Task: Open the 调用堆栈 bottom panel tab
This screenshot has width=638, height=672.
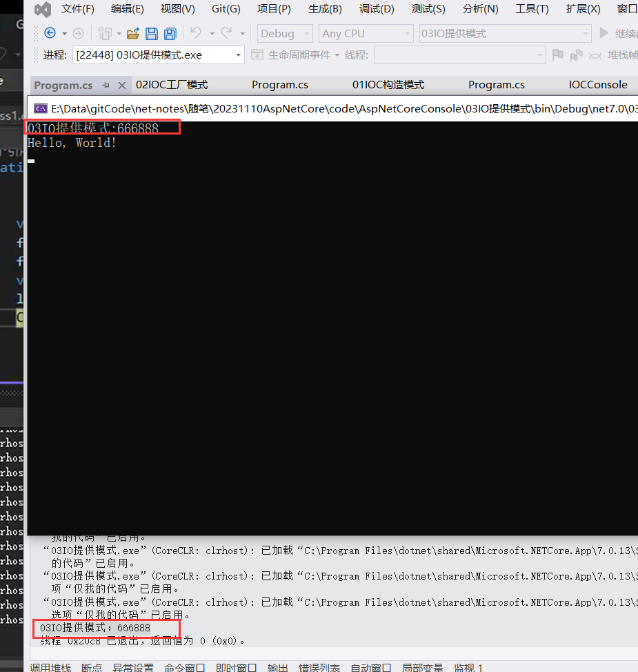Action: coord(50,667)
